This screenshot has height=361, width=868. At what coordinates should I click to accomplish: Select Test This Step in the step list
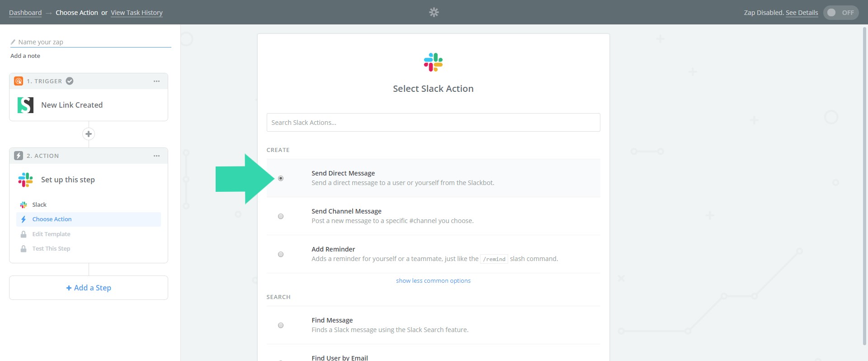pyautogui.click(x=89, y=249)
